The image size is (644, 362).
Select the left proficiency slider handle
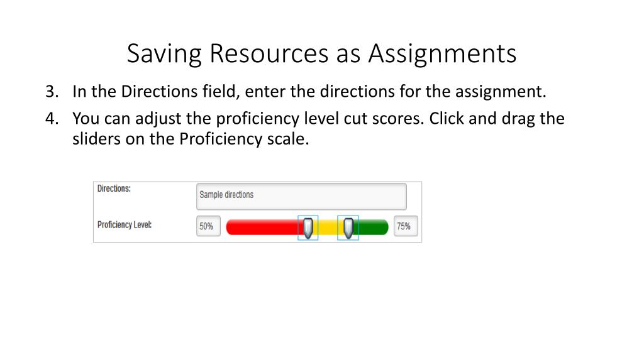point(308,228)
